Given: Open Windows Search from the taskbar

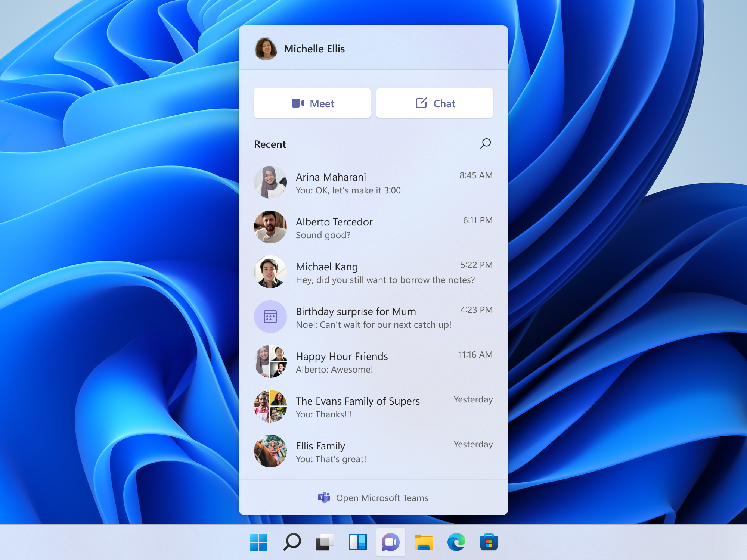Looking at the screenshot, I should coord(292,542).
